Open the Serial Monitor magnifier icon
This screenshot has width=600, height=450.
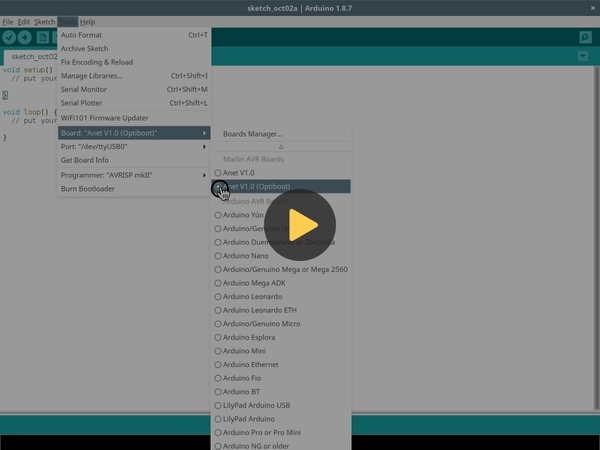(585, 37)
